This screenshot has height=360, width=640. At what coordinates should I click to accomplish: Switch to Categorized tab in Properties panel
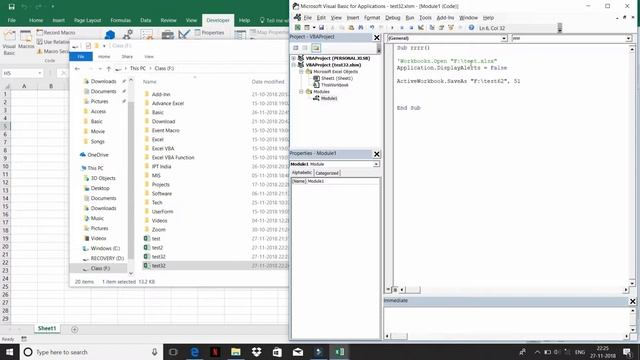[x=327, y=173]
